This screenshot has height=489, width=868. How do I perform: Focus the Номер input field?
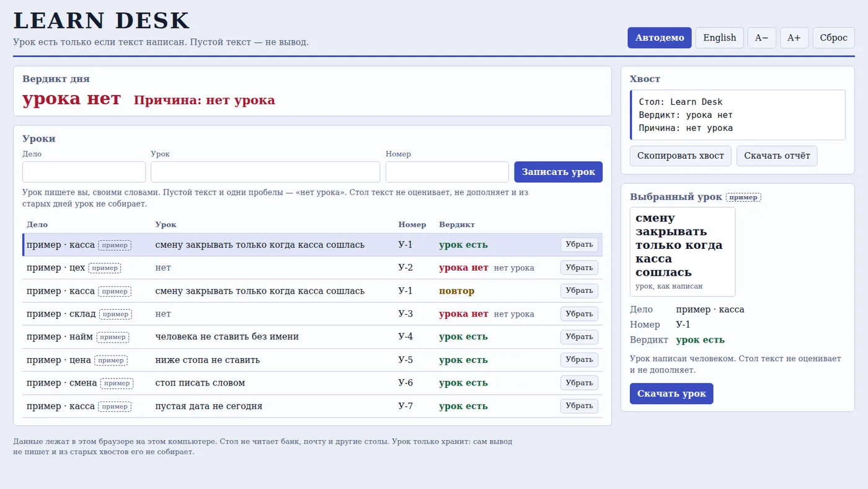click(447, 172)
